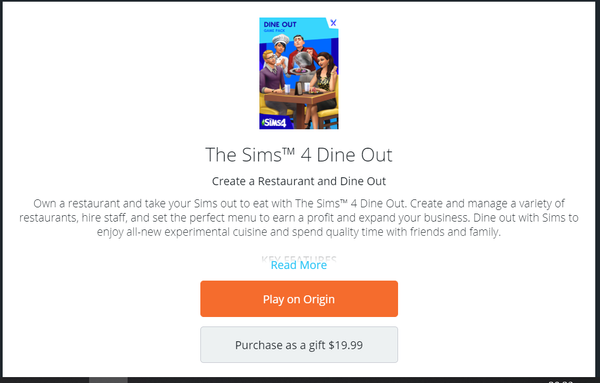The height and width of the screenshot is (383, 600).
Task: Click the DINE OUT title on the cover
Action: (280, 24)
